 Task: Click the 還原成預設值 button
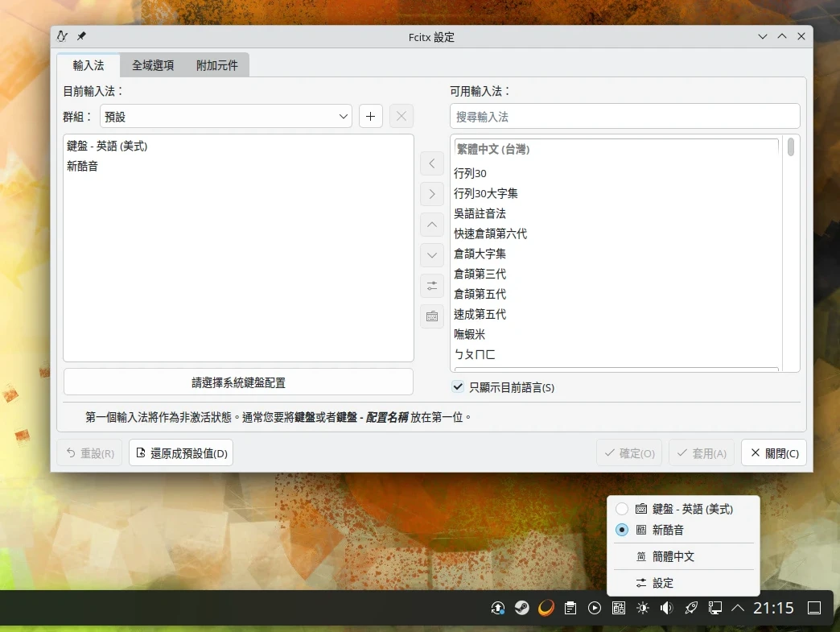coord(181,453)
